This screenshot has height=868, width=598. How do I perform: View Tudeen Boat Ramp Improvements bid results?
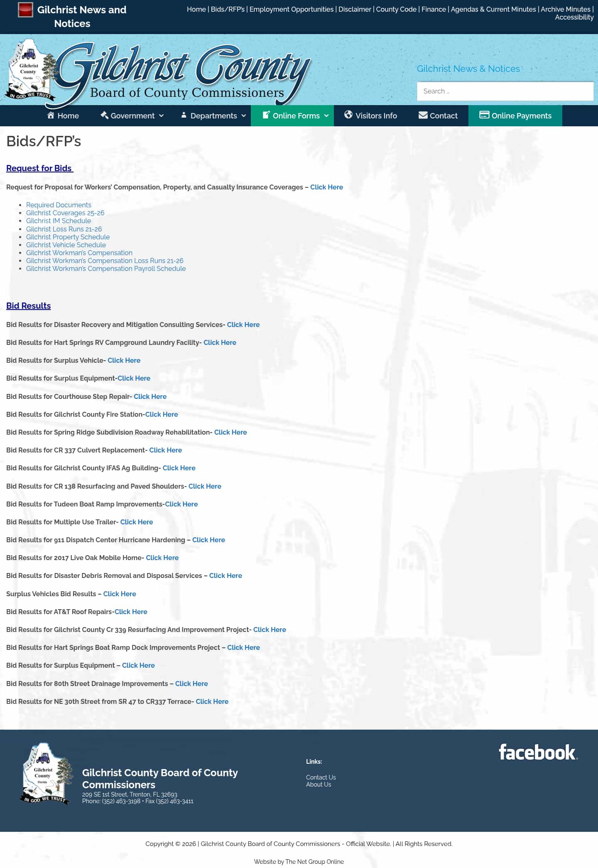[181, 504]
